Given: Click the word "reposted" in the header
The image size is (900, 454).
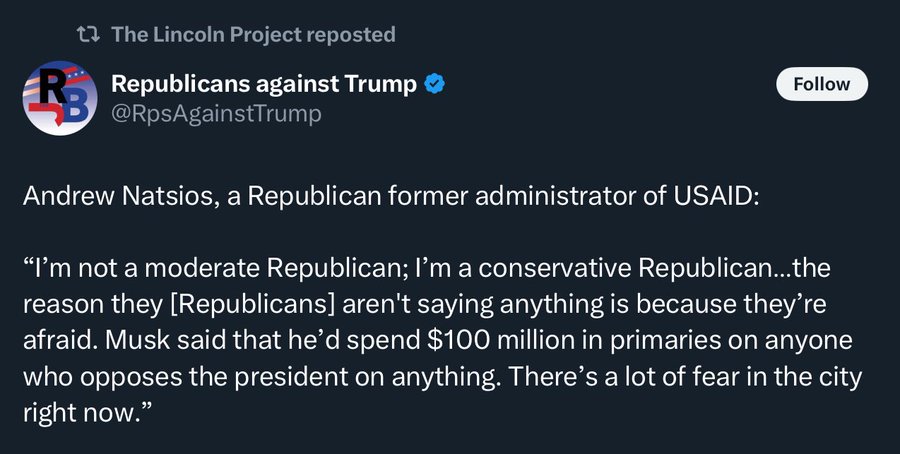Looking at the screenshot, I should pyautogui.click(x=351, y=34).
